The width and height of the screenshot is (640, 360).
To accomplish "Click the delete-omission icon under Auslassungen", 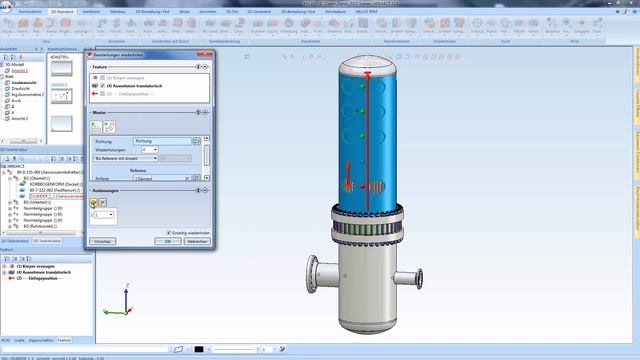I will pos(102,202).
